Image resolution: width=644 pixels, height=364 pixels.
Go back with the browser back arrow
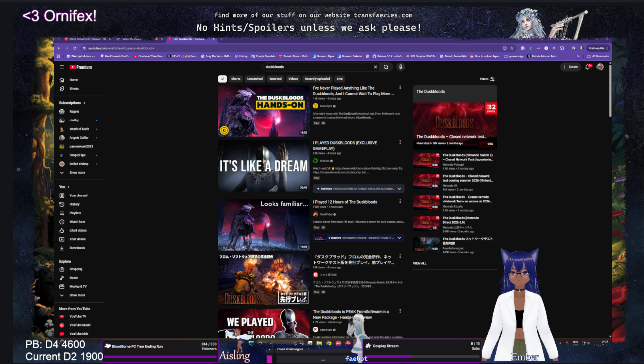(59, 48)
